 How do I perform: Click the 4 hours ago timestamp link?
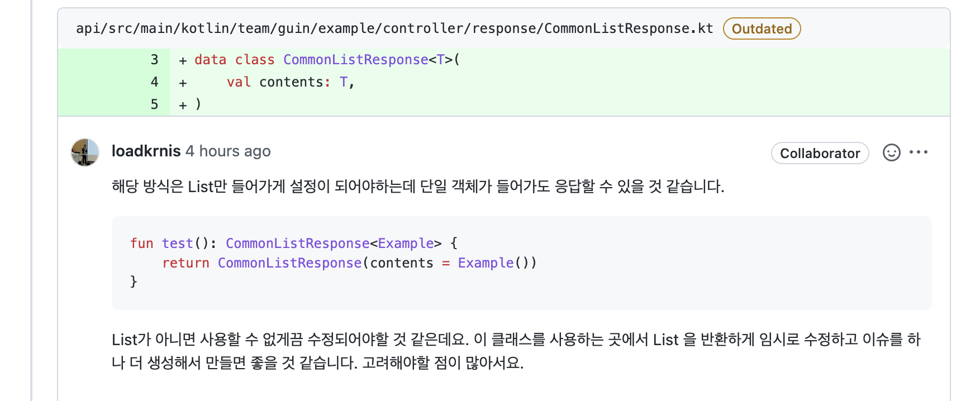(x=228, y=151)
